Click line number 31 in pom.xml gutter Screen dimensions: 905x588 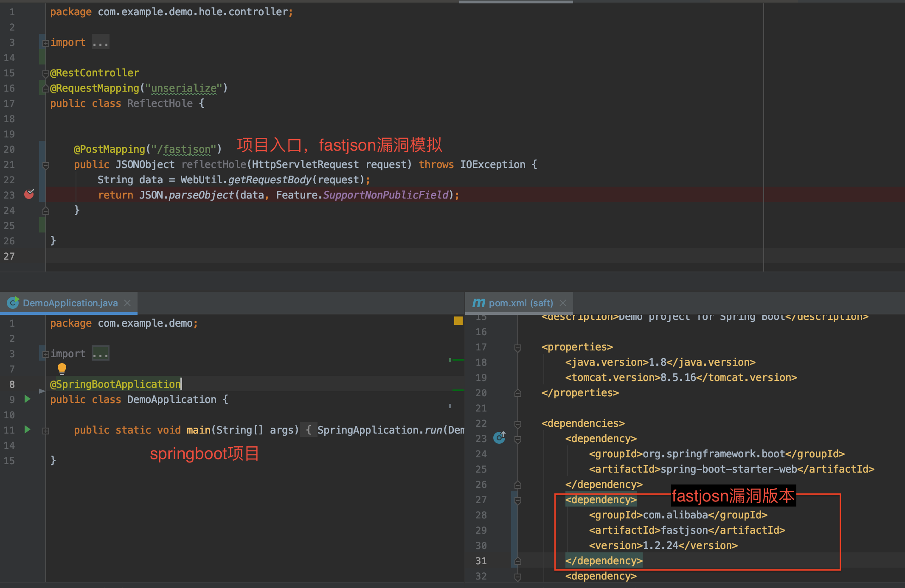(481, 560)
